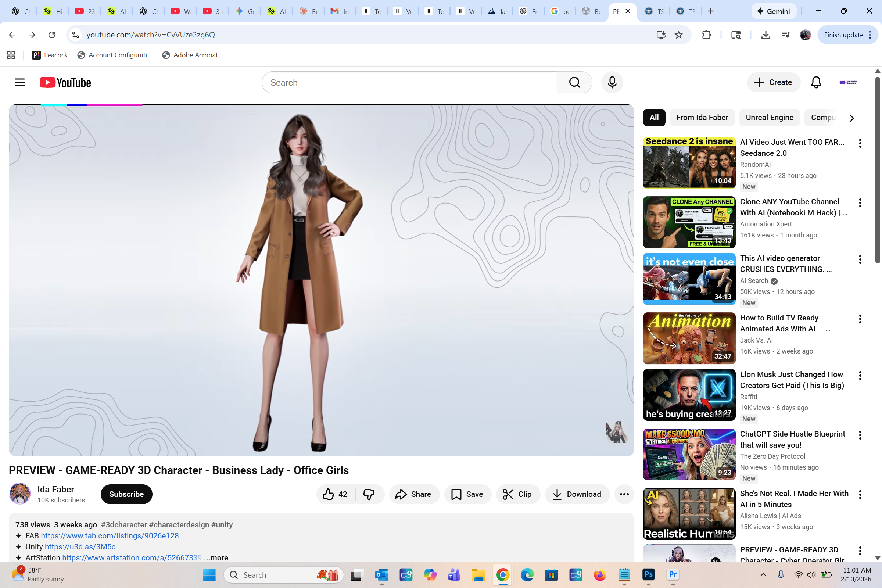Bookmark this tab with the star icon
882x588 pixels.
(x=678, y=35)
